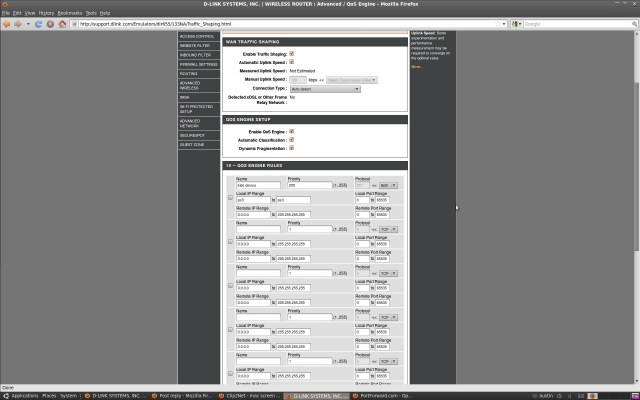Open the Edit menu
The height and width of the screenshot is (400, 640).
[17, 13]
